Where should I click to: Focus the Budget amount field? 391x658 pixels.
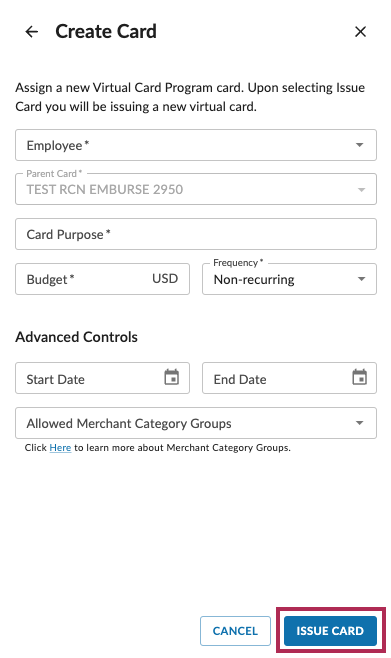point(102,279)
